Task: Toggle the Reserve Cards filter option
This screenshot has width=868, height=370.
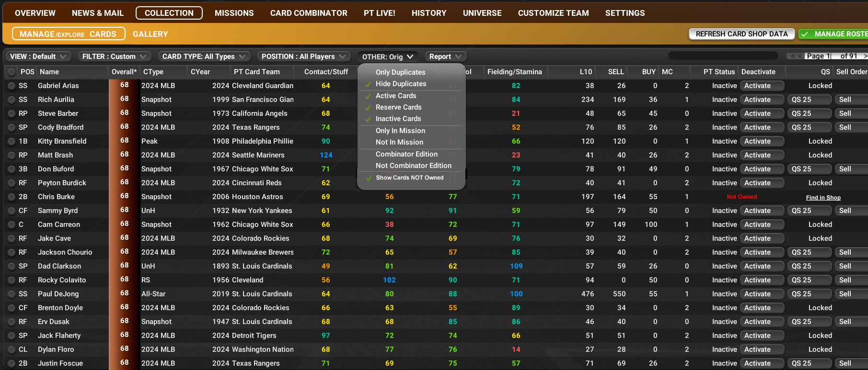Action: pyautogui.click(x=398, y=107)
